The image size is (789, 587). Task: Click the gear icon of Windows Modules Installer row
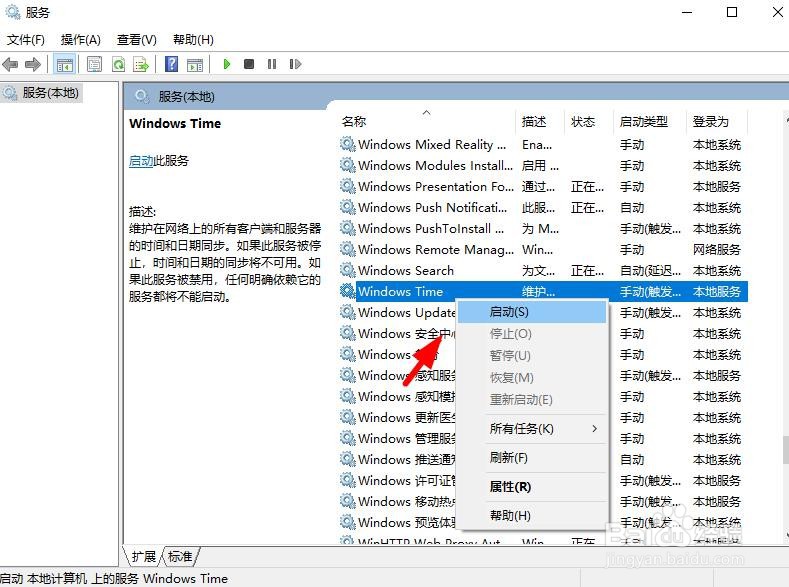347,165
